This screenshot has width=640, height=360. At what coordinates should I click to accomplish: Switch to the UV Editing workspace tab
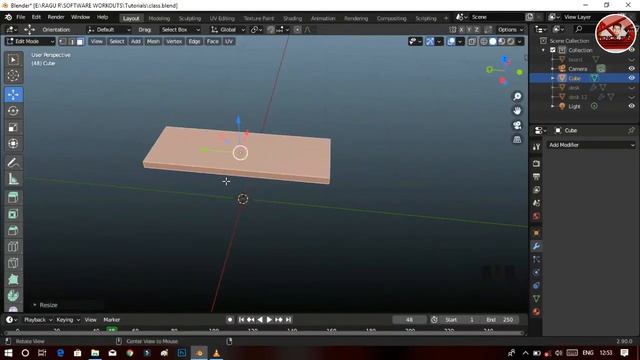click(222, 18)
